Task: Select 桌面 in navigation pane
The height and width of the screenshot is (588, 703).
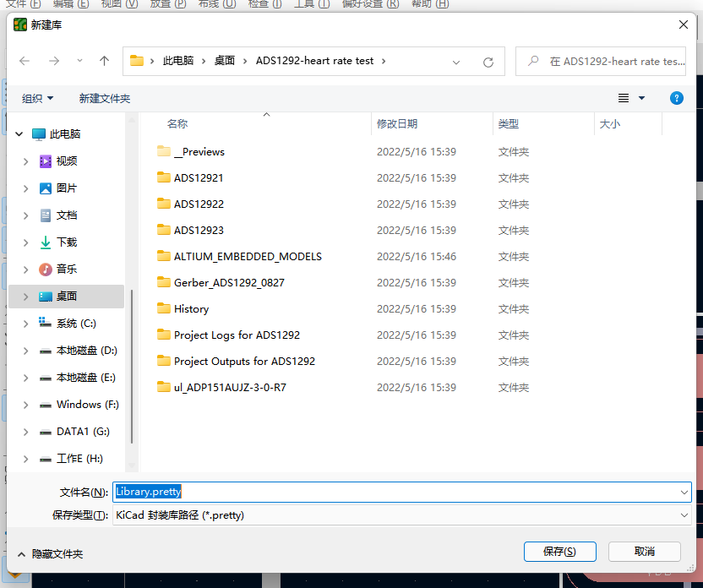Action: pos(67,297)
